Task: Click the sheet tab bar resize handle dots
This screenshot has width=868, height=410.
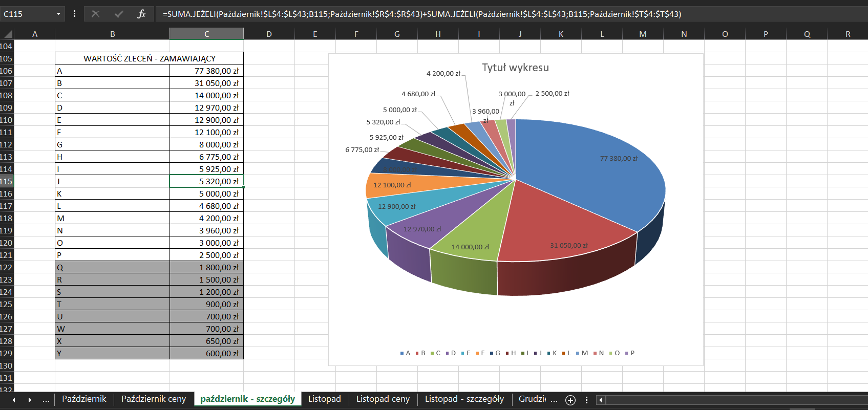Action: (x=586, y=400)
